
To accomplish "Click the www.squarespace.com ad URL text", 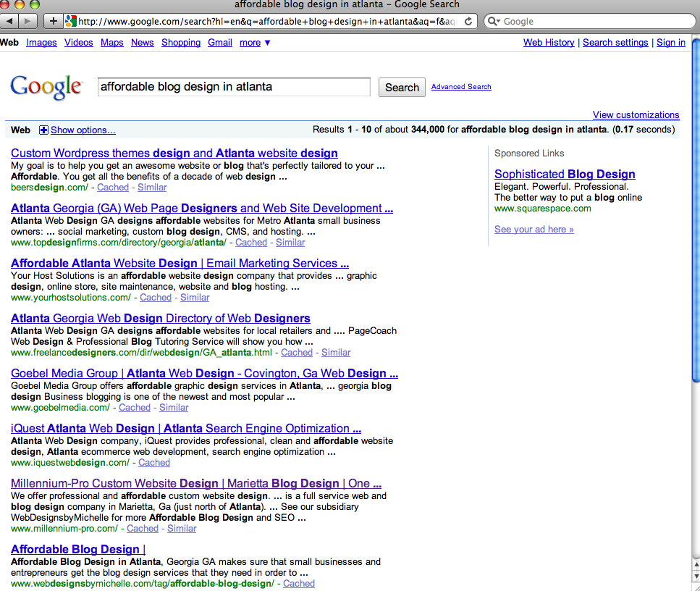I will pos(542,208).
